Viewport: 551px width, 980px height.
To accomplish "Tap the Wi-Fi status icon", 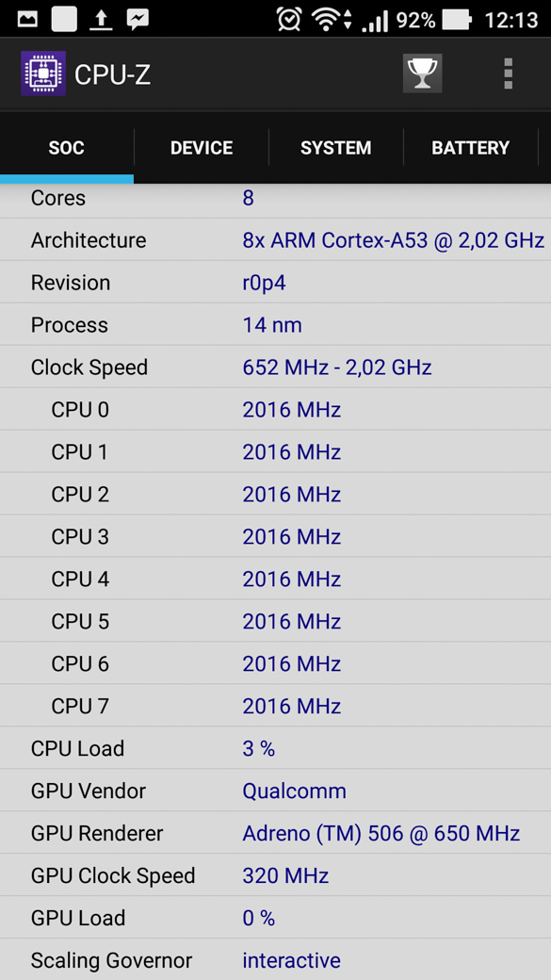I will point(328,20).
